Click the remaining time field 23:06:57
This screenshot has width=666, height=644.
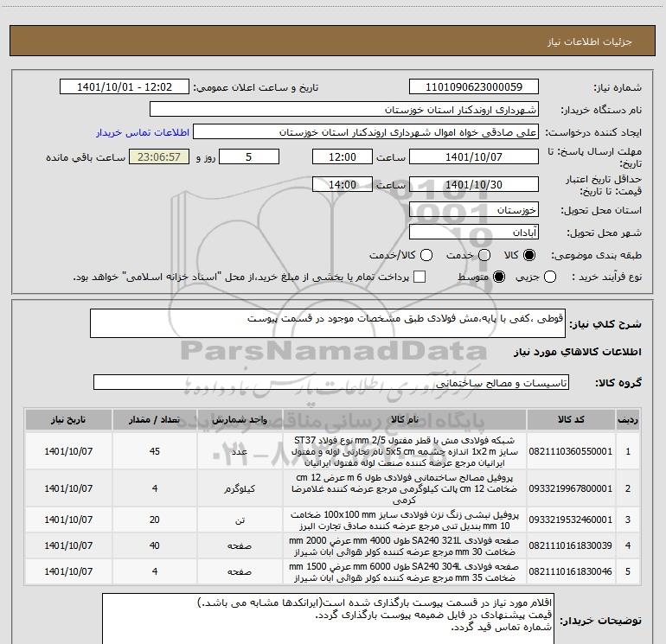click(x=159, y=157)
